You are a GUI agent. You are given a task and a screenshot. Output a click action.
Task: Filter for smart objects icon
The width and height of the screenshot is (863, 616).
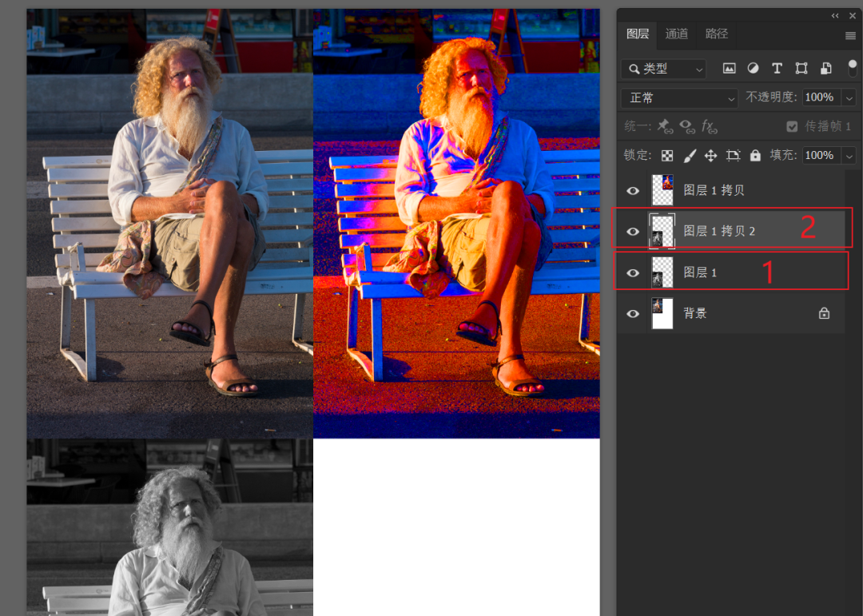[x=825, y=68]
